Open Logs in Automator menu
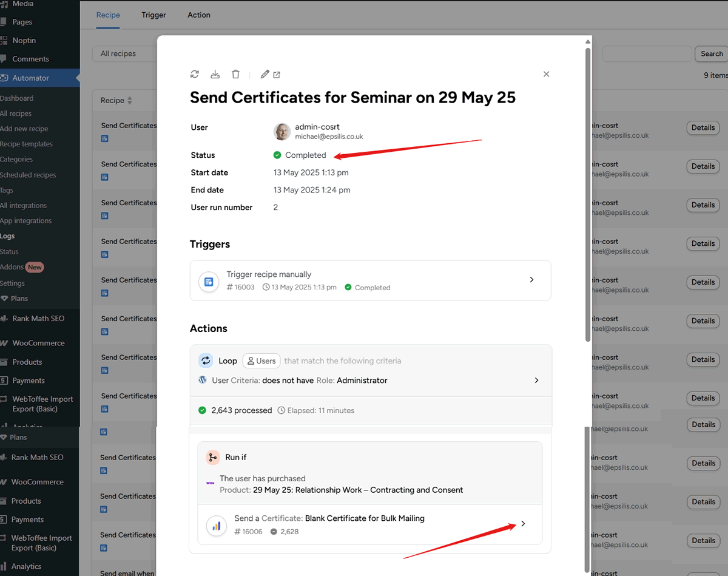This screenshot has height=576, width=728. [x=7, y=236]
